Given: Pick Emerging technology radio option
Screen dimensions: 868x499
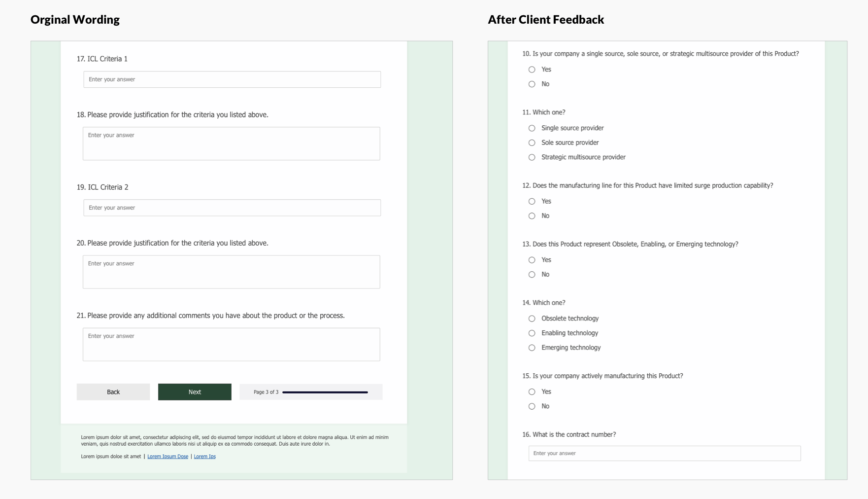Looking at the screenshot, I should tap(532, 348).
